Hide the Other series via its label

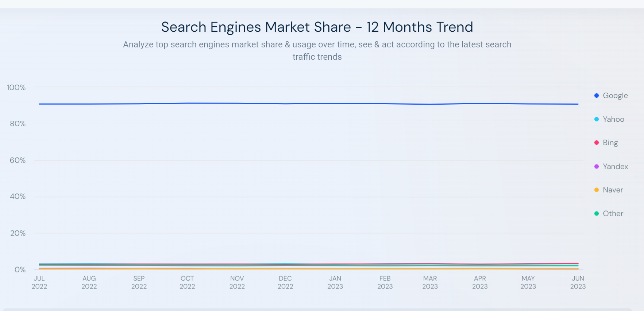[613, 214]
